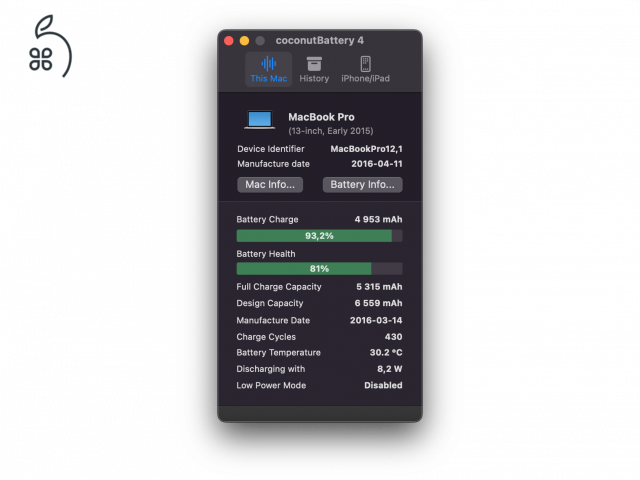
Task: Switch to the History tab label
Action: pyautogui.click(x=314, y=78)
